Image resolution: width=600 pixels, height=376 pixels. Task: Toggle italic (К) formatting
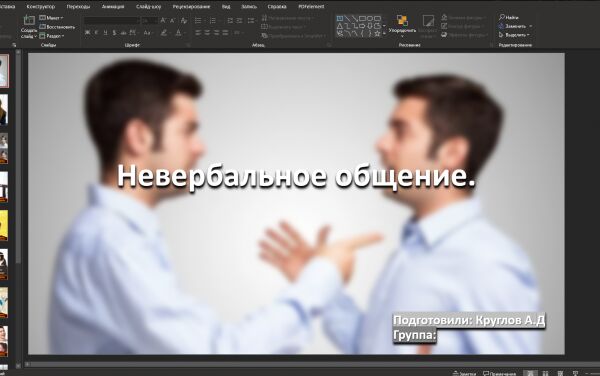pyautogui.click(x=97, y=33)
